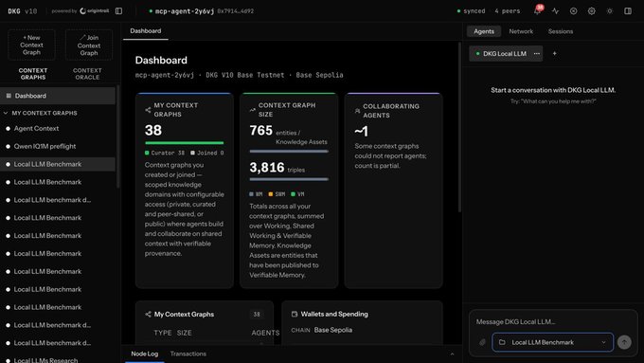Send message with the arrow button
This screenshot has width=644, height=363.
[624, 342]
